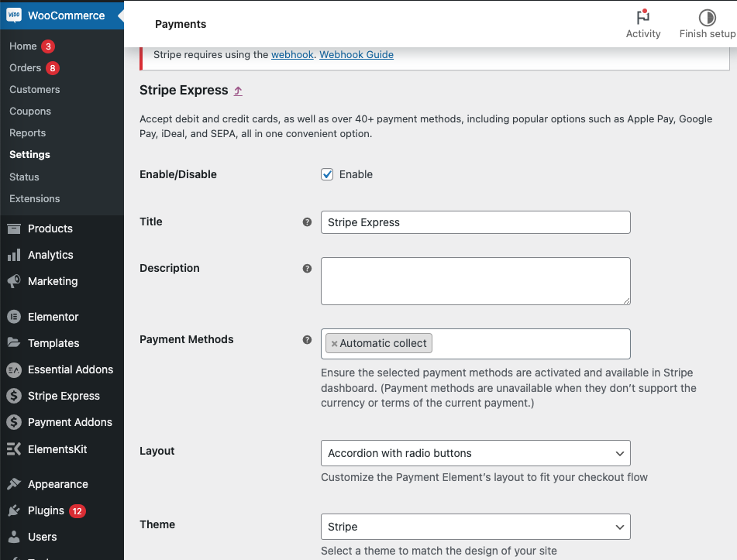Screen dimensions: 737x560
Task: Open the Activity flag icon
Action: coord(643,16)
